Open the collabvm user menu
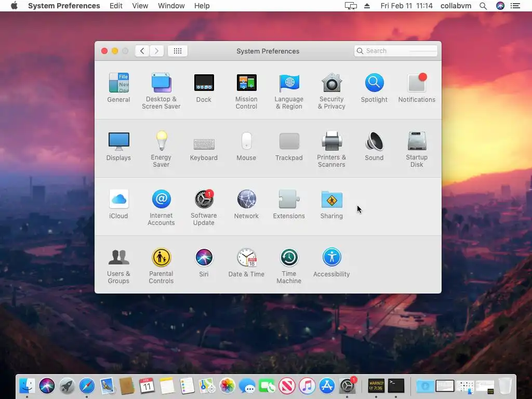Image resolution: width=532 pixels, height=399 pixels. [456, 6]
